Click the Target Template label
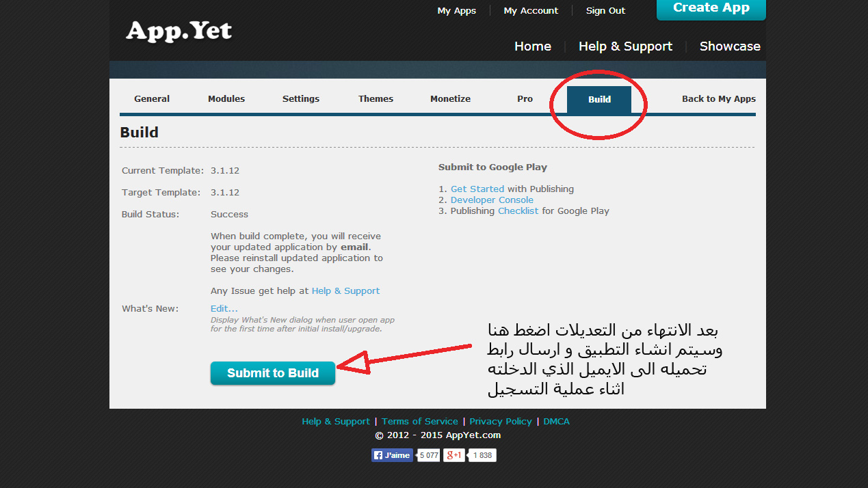Image resolution: width=868 pixels, height=488 pixels. [x=161, y=193]
